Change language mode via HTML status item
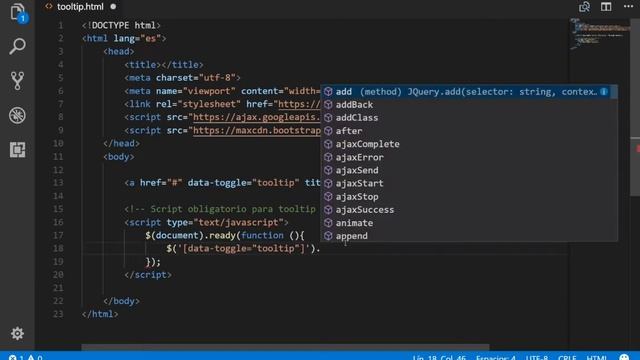 tap(596, 358)
